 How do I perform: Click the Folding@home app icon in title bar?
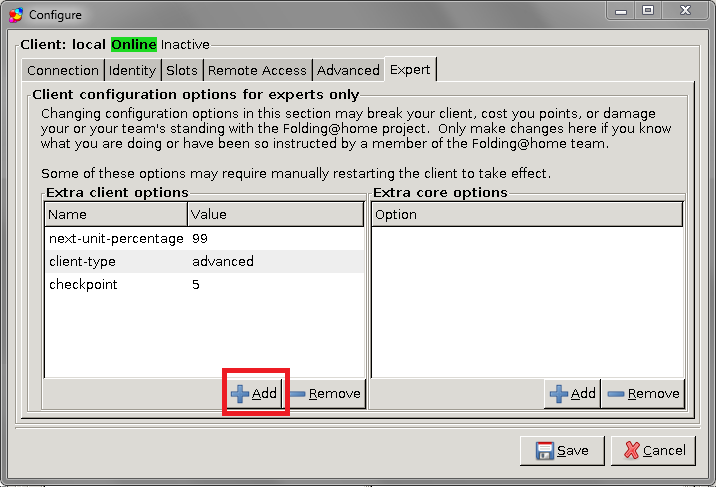tap(16, 15)
